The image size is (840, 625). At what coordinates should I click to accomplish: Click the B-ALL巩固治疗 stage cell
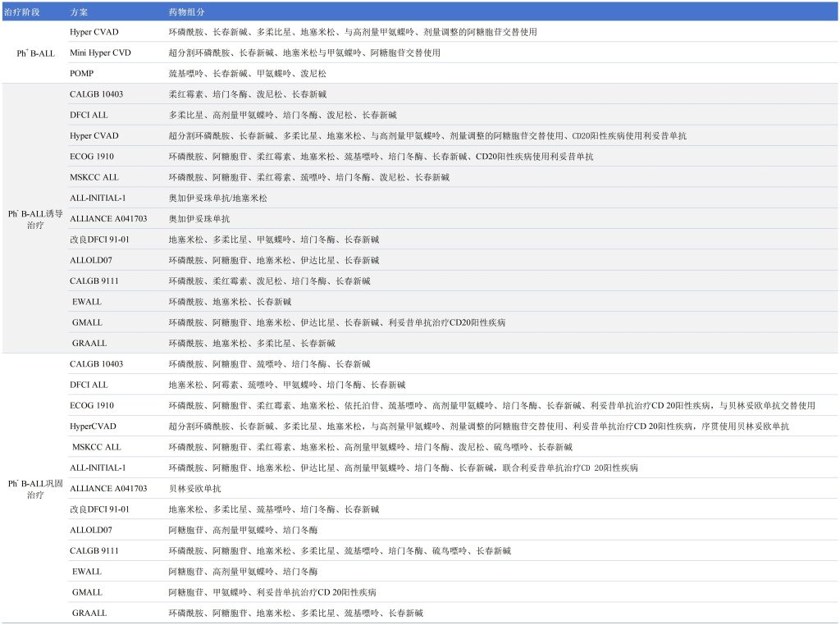34,488
